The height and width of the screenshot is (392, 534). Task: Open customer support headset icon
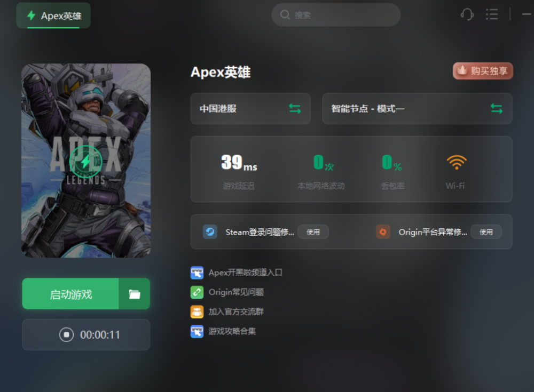tap(467, 14)
